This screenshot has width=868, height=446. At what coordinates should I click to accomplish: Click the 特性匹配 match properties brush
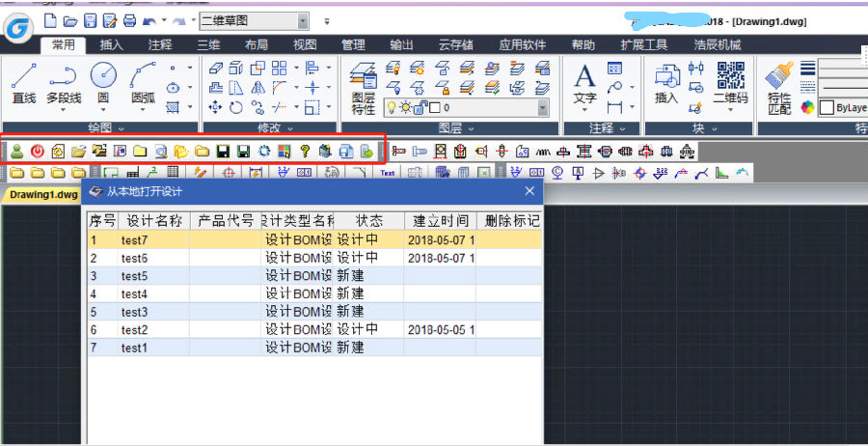pyautogui.click(x=779, y=84)
